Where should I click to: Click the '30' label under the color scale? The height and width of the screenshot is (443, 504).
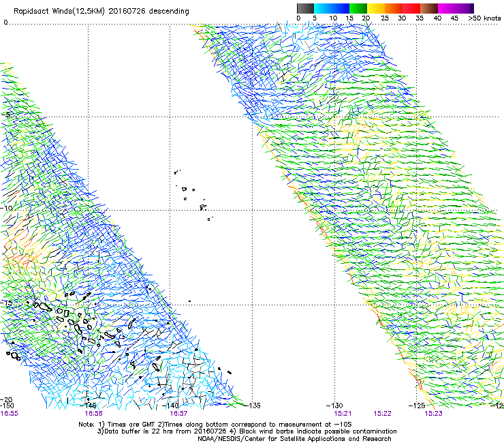pos(402,18)
